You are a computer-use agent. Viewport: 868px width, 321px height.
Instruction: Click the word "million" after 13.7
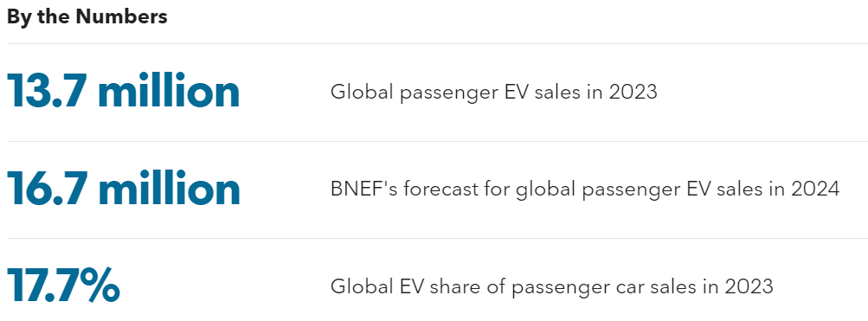click(x=169, y=92)
